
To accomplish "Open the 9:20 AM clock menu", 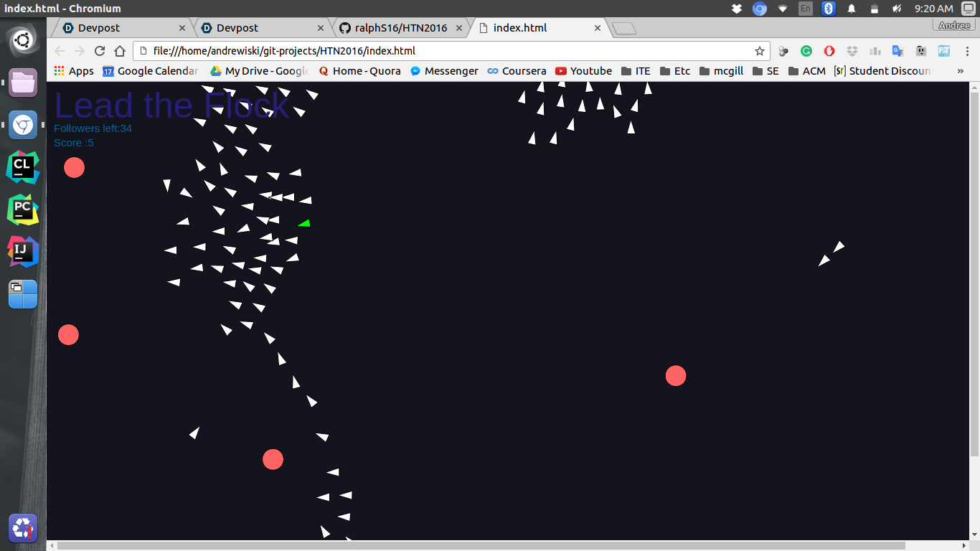I will [934, 9].
